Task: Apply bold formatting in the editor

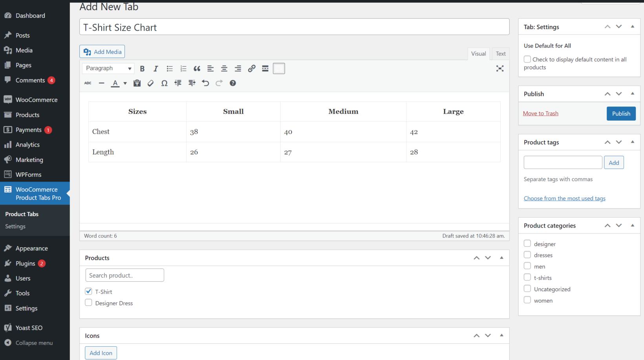Action: pyautogui.click(x=142, y=68)
